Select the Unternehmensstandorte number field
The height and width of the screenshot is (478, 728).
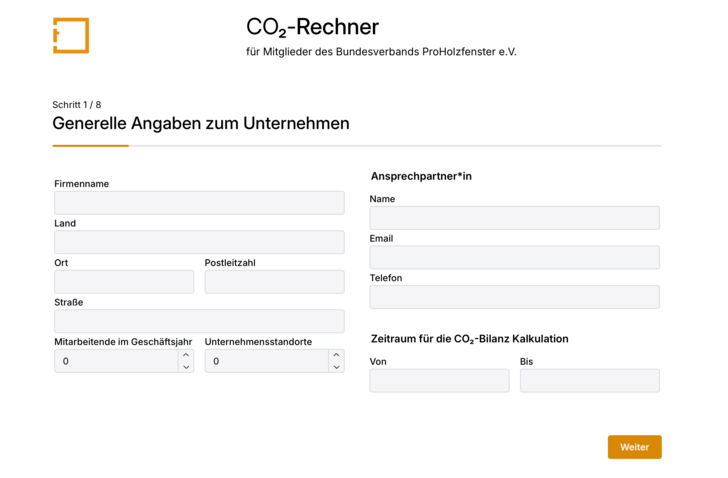click(x=265, y=361)
